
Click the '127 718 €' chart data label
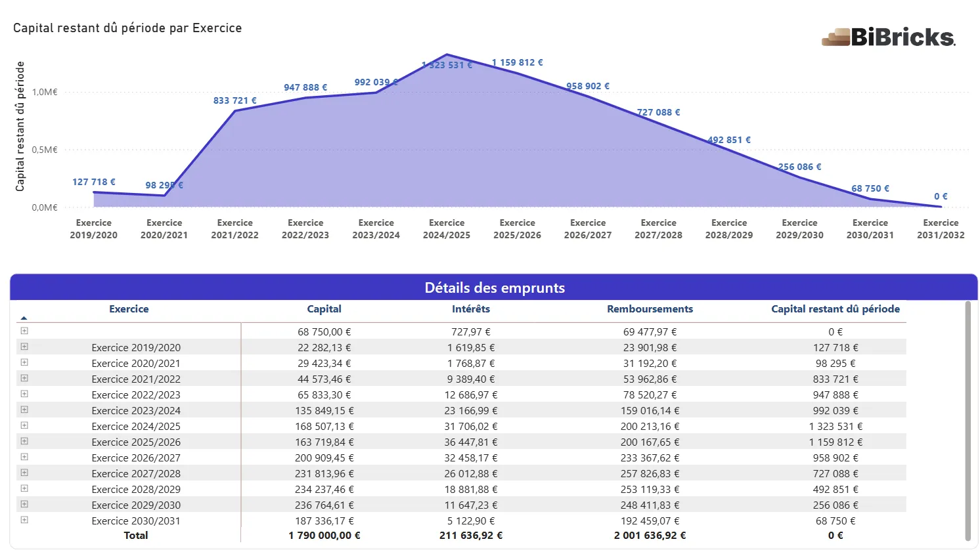click(94, 182)
